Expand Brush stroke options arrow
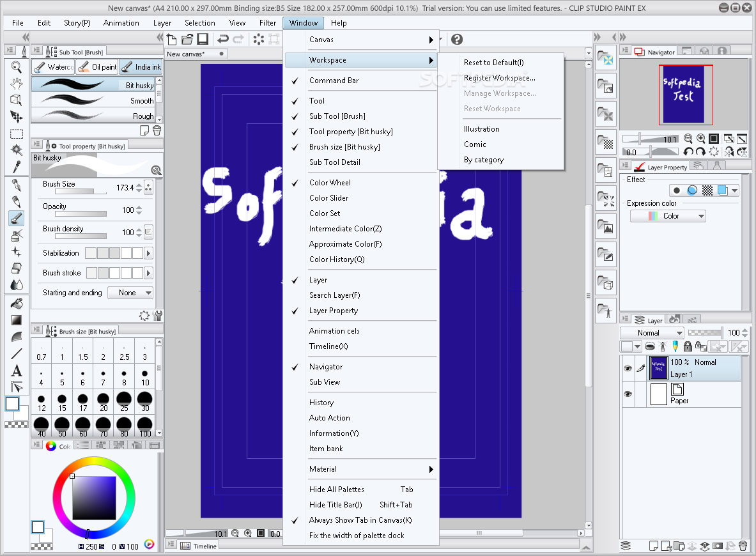 (148, 273)
